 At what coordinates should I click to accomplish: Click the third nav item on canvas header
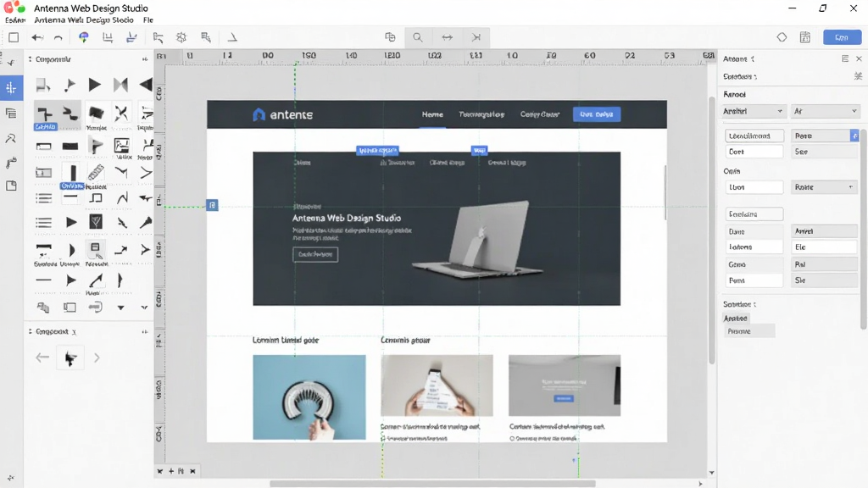[540, 114]
